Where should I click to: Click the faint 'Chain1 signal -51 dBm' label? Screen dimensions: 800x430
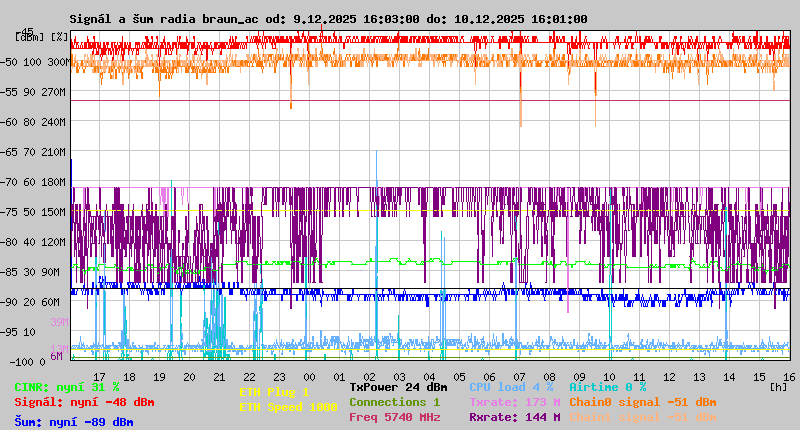tap(643, 417)
